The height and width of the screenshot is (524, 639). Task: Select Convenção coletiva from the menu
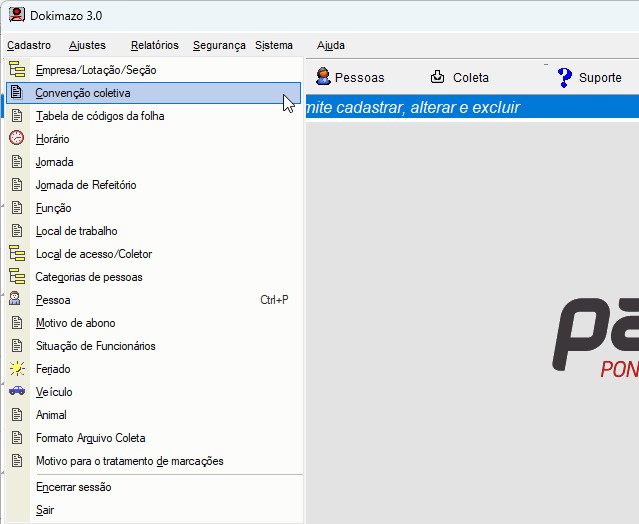(83, 93)
